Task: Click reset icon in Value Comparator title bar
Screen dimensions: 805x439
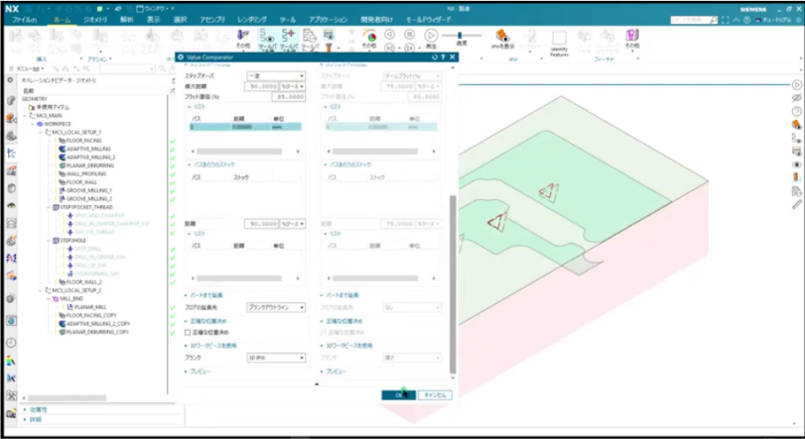Action: click(434, 57)
